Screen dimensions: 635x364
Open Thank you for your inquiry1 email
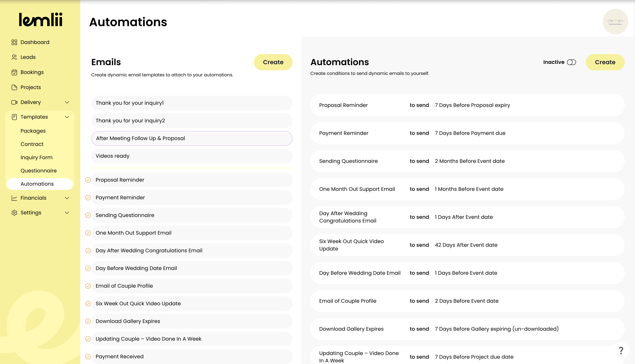tap(192, 103)
